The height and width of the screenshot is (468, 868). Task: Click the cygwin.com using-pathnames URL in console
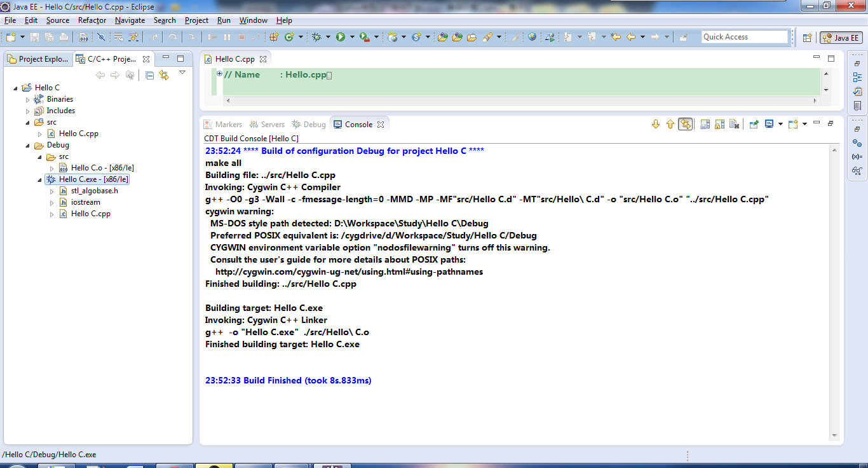pos(349,272)
